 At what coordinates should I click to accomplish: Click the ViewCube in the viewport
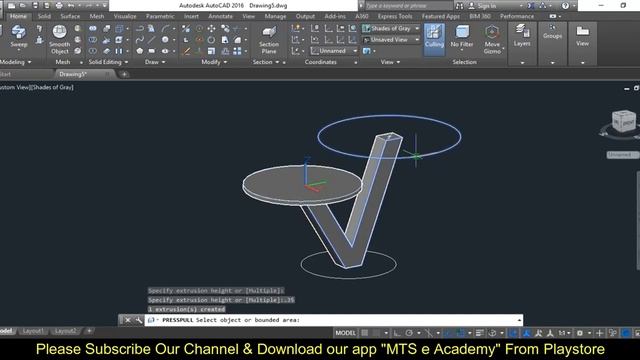click(623, 121)
